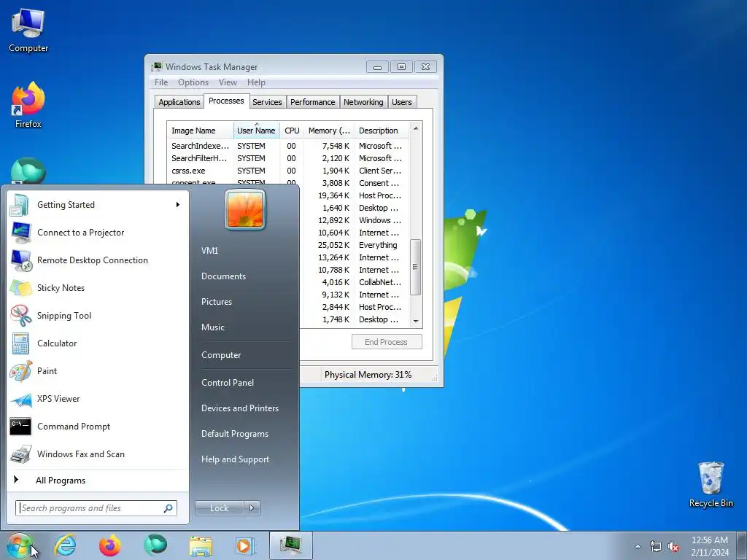Switch to the Applications tab

click(179, 102)
